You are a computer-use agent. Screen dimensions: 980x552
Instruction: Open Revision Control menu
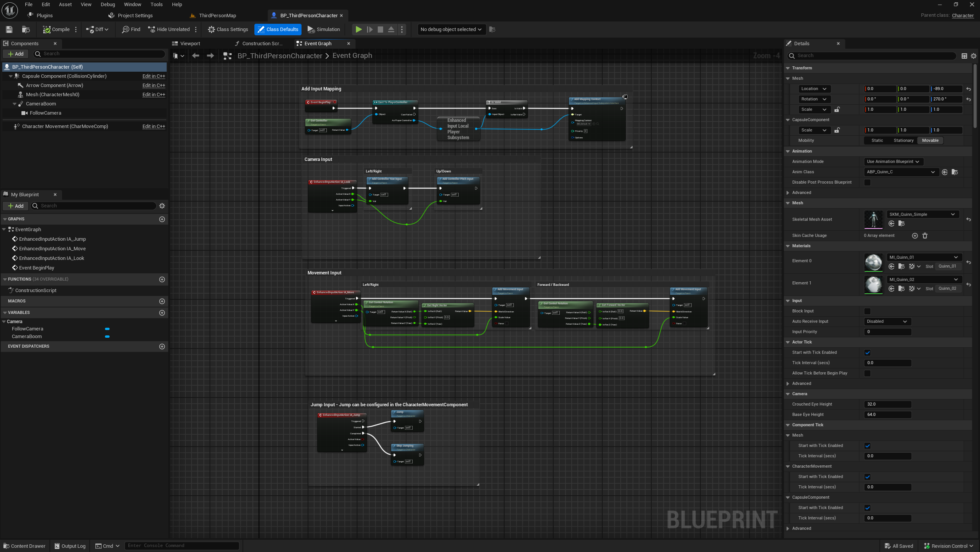click(x=949, y=546)
